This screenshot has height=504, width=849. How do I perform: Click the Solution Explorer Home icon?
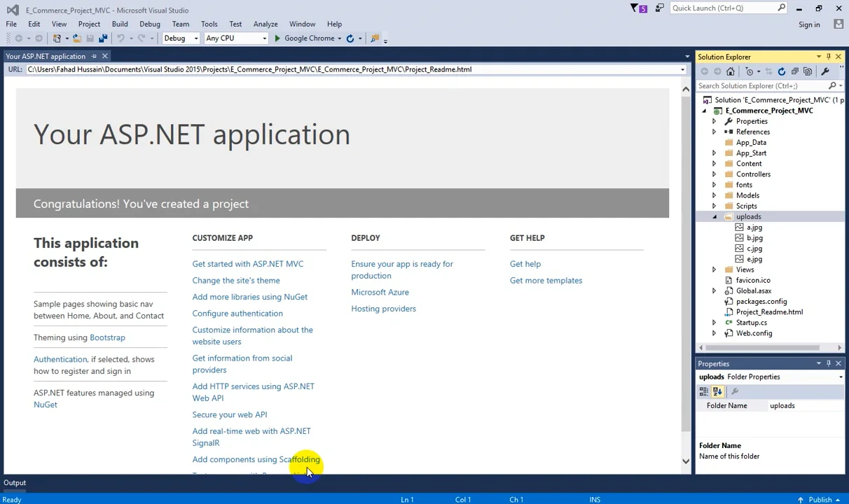click(731, 71)
